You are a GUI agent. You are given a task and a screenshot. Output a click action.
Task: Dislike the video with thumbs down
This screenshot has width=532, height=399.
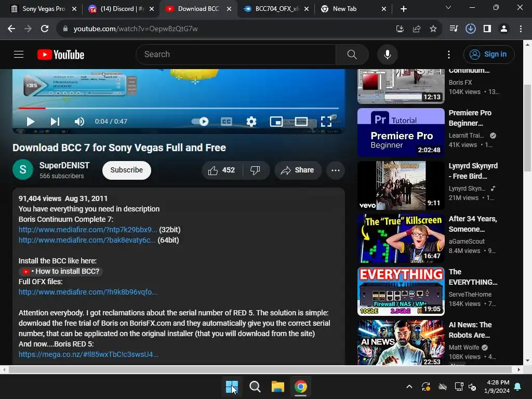click(256, 170)
